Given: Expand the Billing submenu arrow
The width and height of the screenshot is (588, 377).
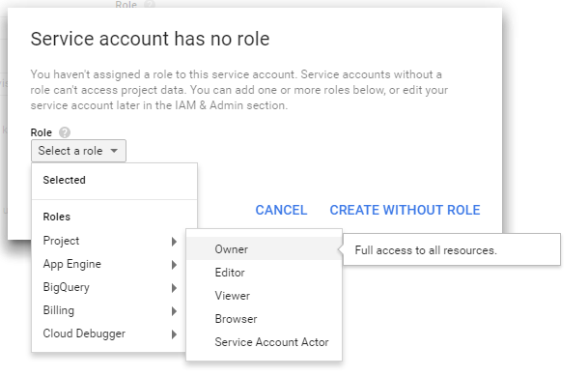Looking at the screenshot, I should [174, 311].
